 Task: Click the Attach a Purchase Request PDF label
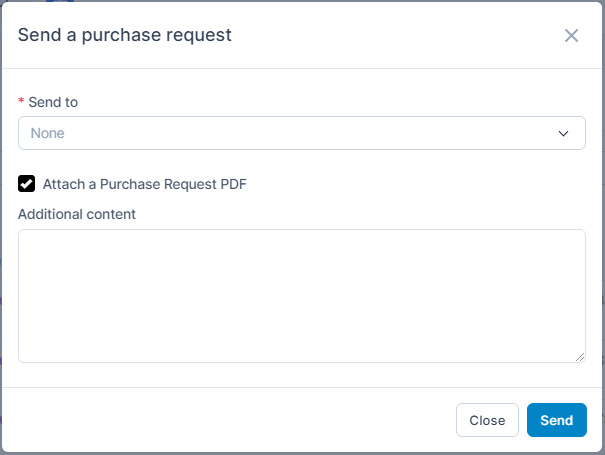coord(144,184)
